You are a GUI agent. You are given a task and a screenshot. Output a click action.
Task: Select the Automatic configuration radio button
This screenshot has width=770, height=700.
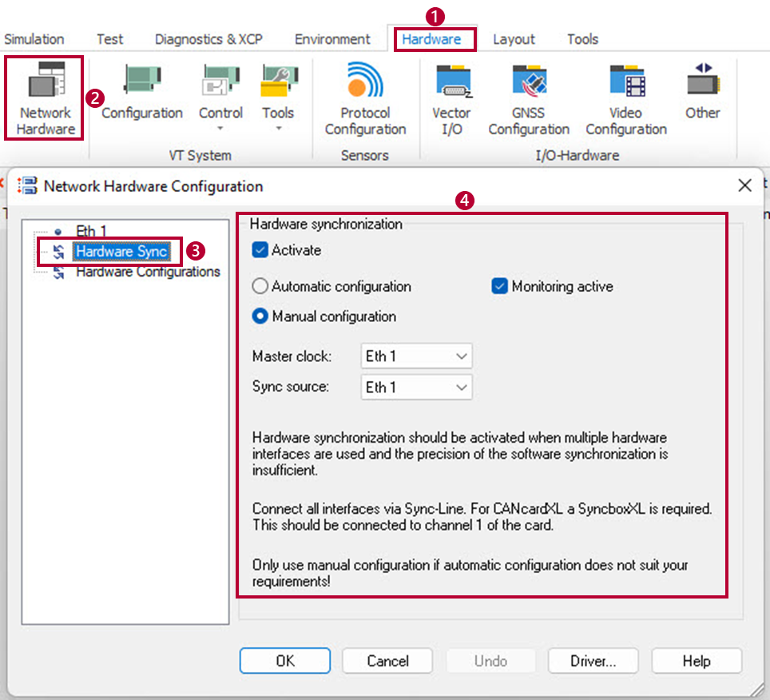coord(260,286)
